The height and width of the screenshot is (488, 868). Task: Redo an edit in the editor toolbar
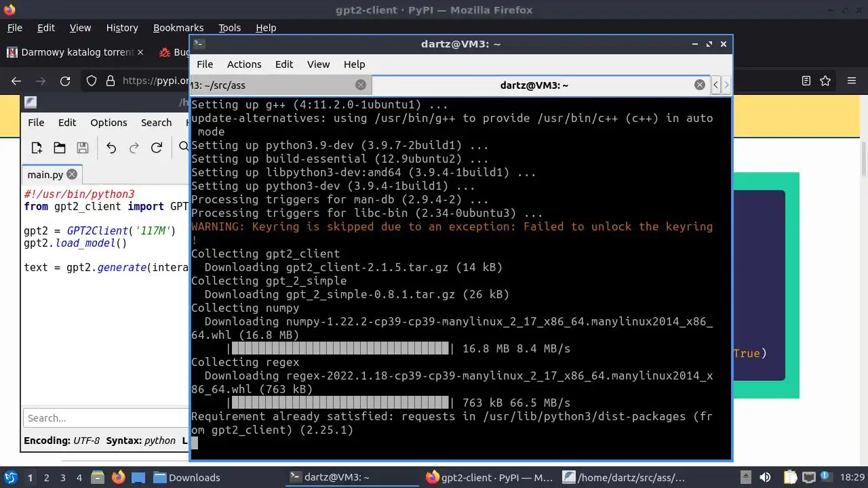click(x=134, y=147)
